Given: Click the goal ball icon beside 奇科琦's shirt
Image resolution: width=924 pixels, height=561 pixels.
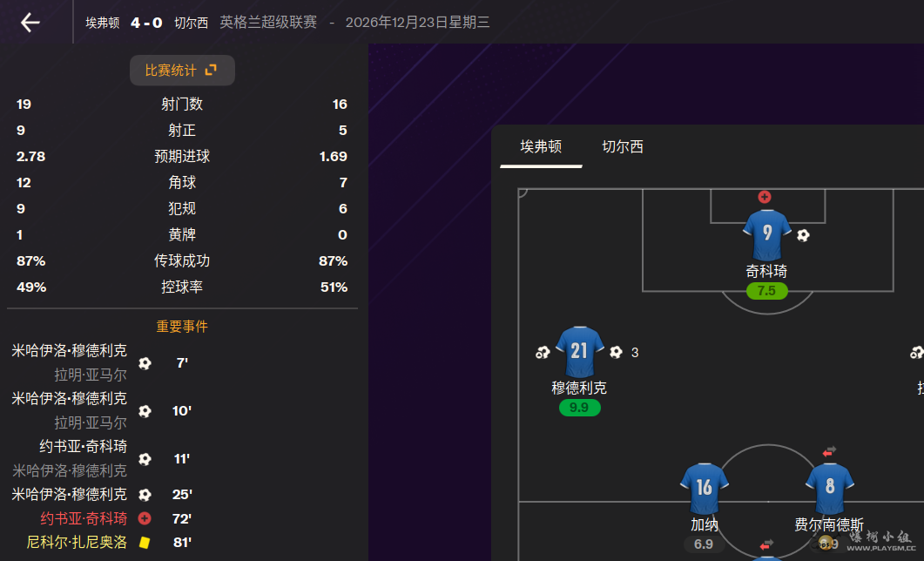Looking at the screenshot, I should pyautogui.click(x=803, y=235).
